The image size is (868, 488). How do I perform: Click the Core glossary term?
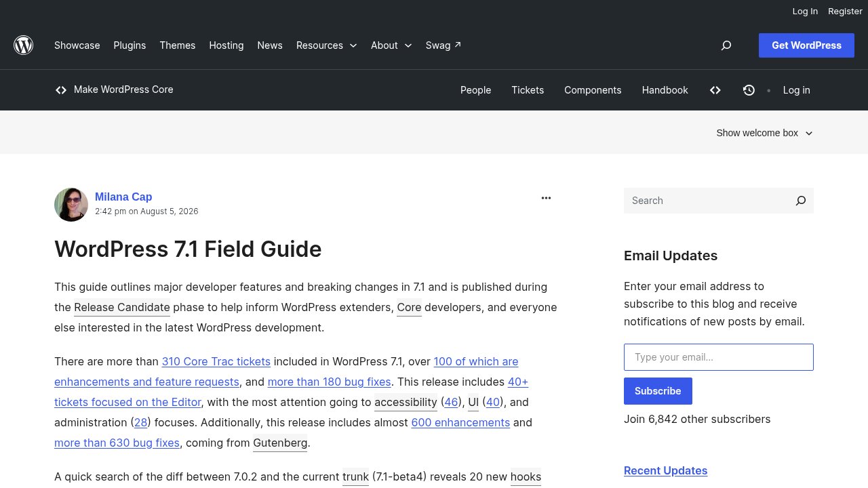(x=409, y=307)
